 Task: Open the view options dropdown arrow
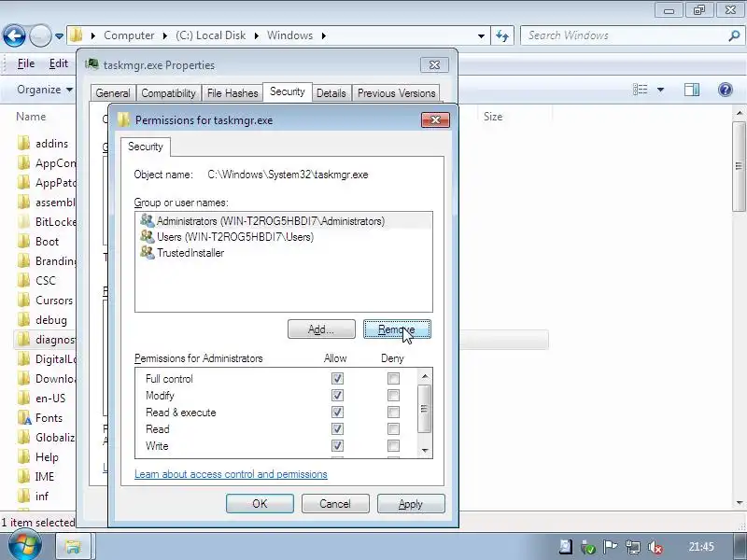tap(660, 90)
